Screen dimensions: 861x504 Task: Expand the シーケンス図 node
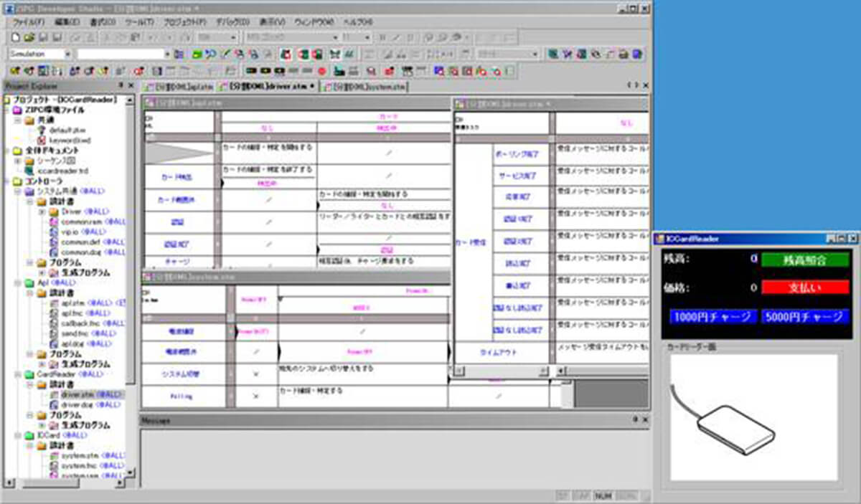pyautogui.click(x=17, y=161)
